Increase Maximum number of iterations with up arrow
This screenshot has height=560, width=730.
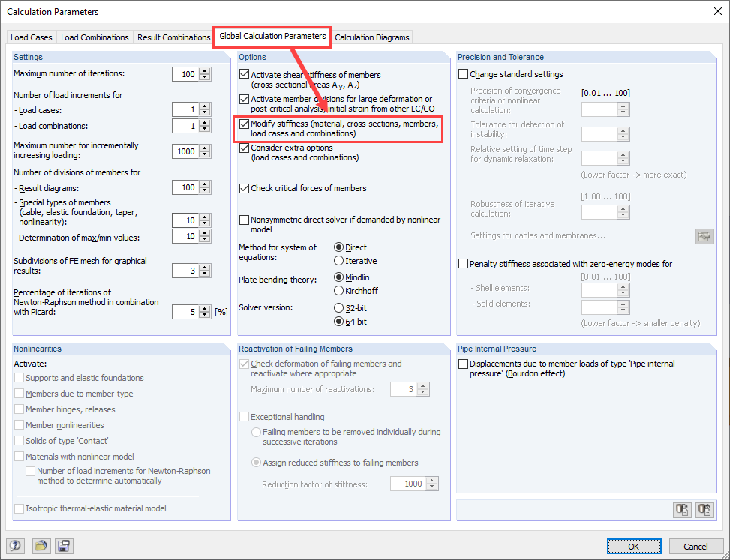(205, 71)
